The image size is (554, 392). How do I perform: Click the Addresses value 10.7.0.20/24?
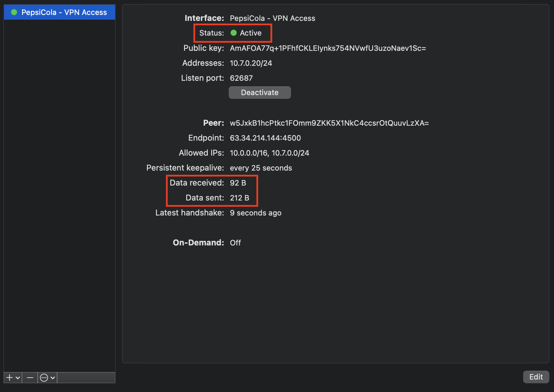pyautogui.click(x=251, y=63)
